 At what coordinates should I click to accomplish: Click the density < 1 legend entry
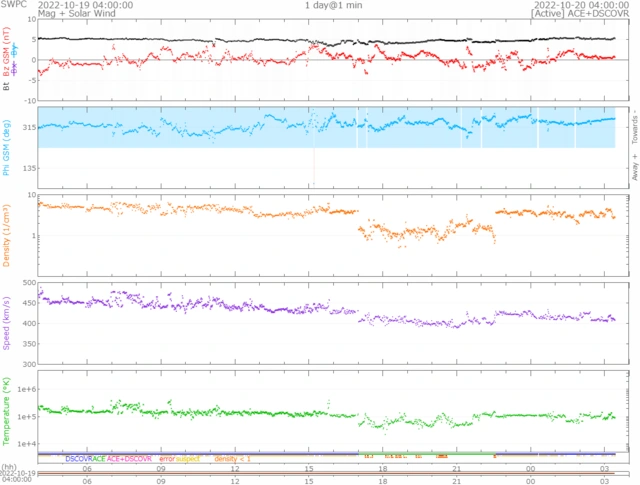pos(231,458)
